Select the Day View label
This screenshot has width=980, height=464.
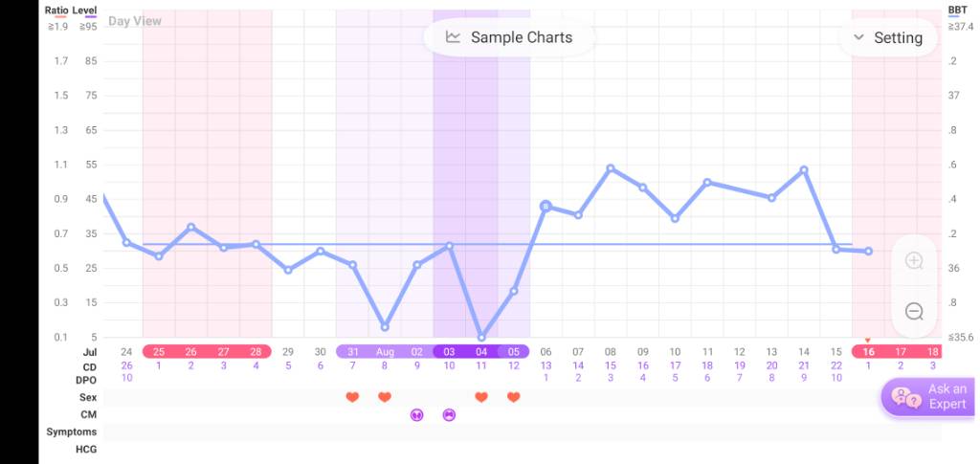tap(134, 21)
